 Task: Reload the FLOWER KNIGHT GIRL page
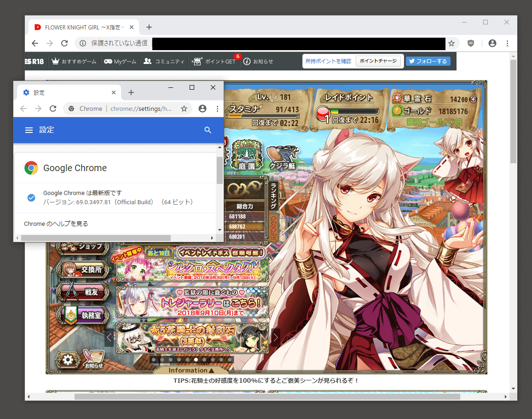tap(64, 43)
